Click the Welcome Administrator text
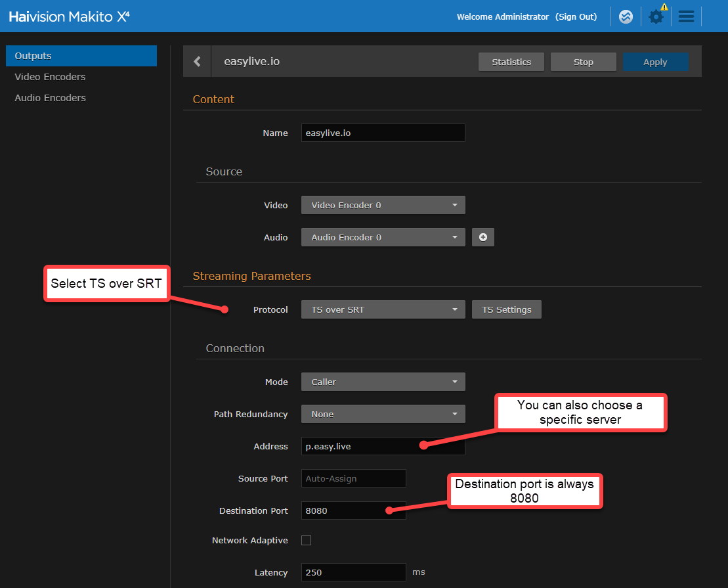This screenshot has height=588, width=728. pyautogui.click(x=503, y=16)
